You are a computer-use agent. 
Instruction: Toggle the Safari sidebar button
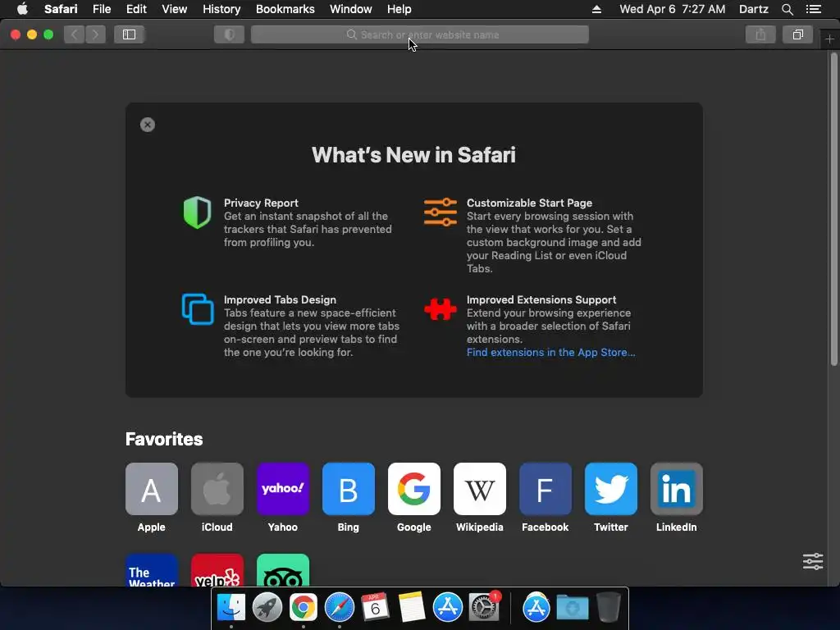[x=129, y=34]
